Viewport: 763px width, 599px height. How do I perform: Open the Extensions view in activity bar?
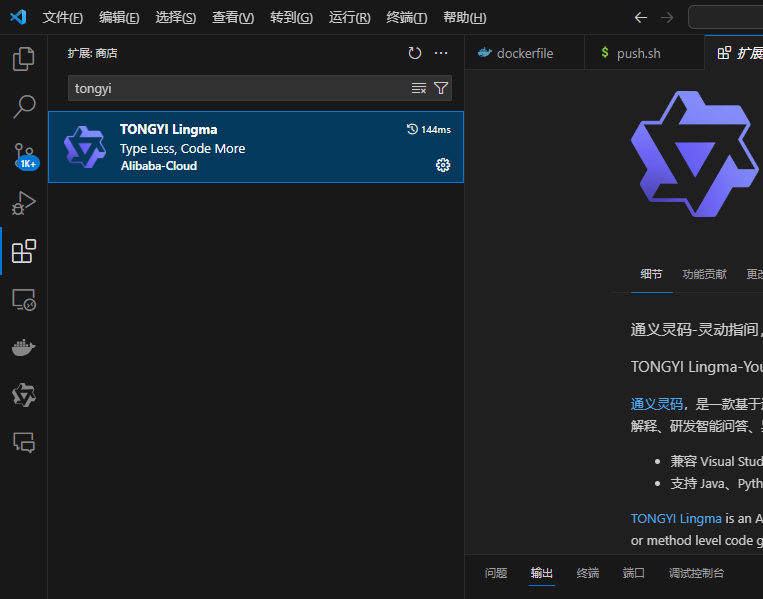[x=23, y=251]
